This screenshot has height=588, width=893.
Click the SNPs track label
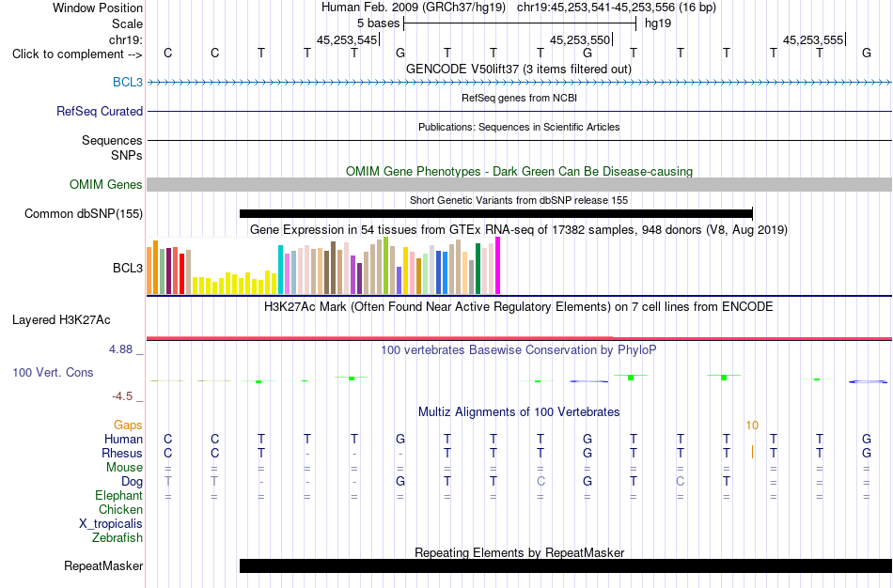click(x=127, y=155)
